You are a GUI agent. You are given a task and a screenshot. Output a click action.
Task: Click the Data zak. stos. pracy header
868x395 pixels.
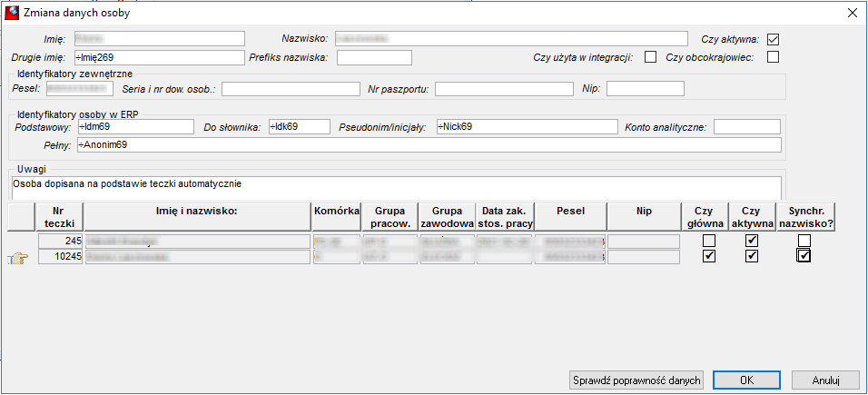(x=506, y=217)
